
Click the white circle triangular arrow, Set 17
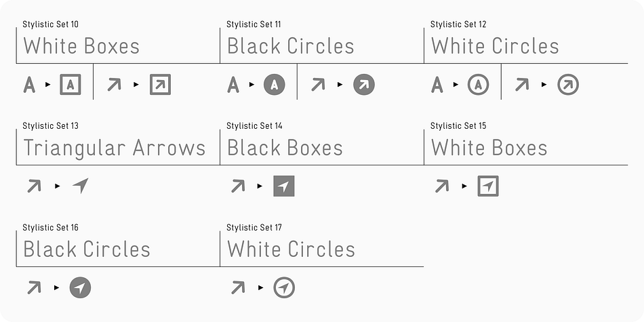point(284,287)
